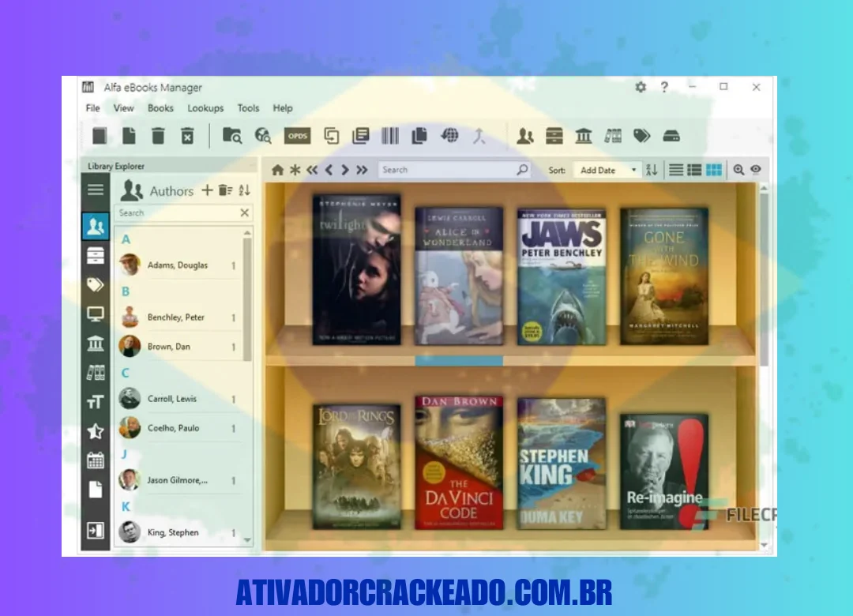Select the Jaws book cover
The width and height of the screenshot is (853, 616).
click(x=562, y=277)
